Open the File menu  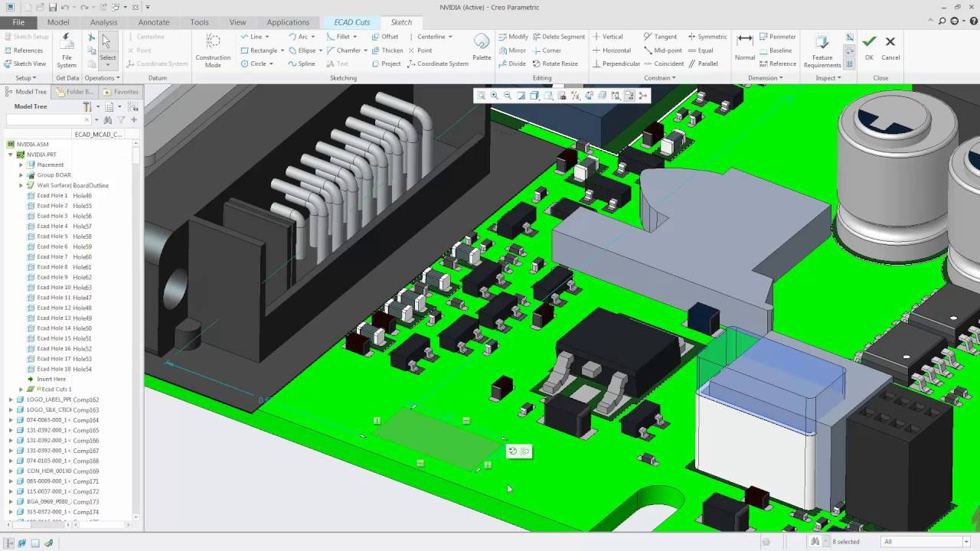(x=18, y=22)
